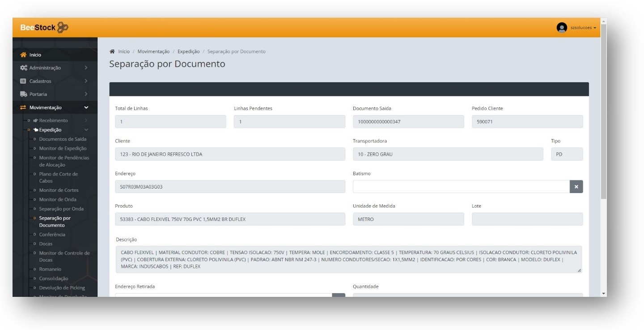Select Separação por Onda in the sidebar
644x330 pixels.
61,209
